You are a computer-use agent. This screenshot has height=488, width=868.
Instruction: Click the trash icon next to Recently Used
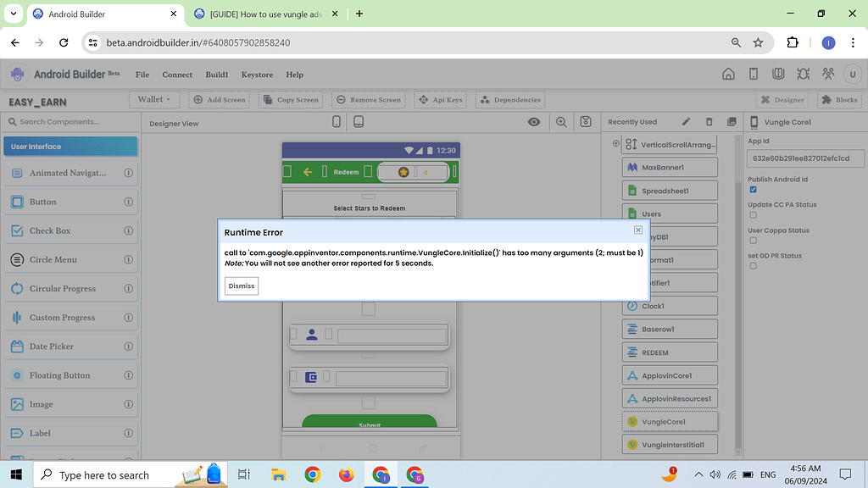click(709, 121)
